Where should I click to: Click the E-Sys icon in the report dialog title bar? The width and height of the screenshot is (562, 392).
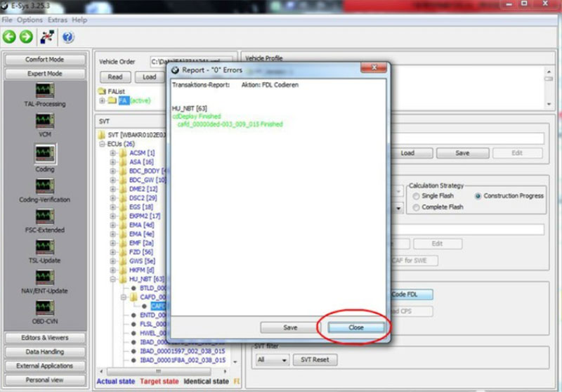175,70
